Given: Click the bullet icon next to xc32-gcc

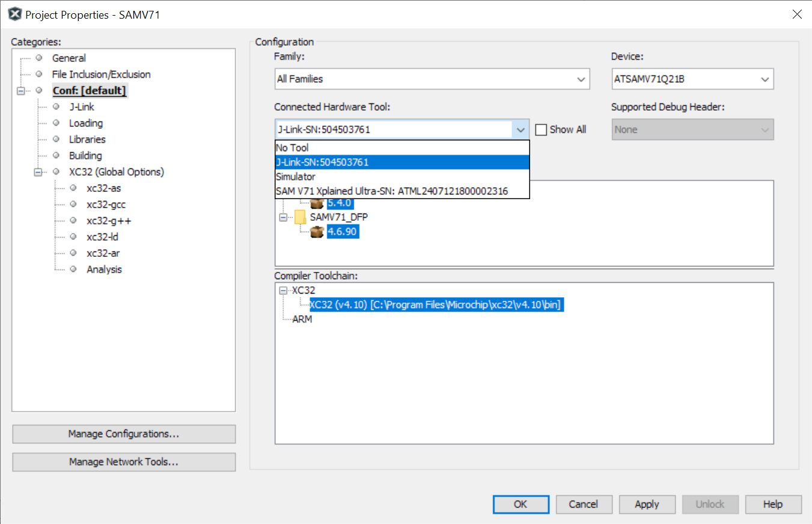Looking at the screenshot, I should [73, 204].
